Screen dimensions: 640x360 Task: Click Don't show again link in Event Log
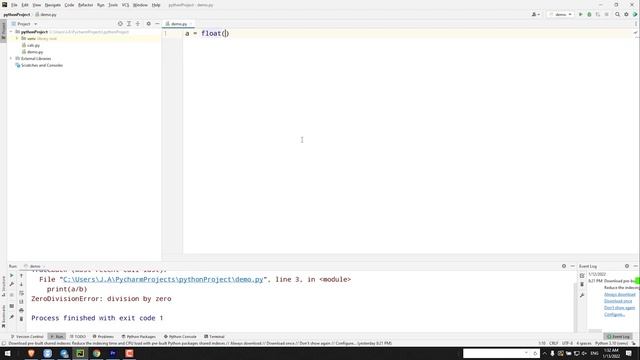tap(619, 308)
